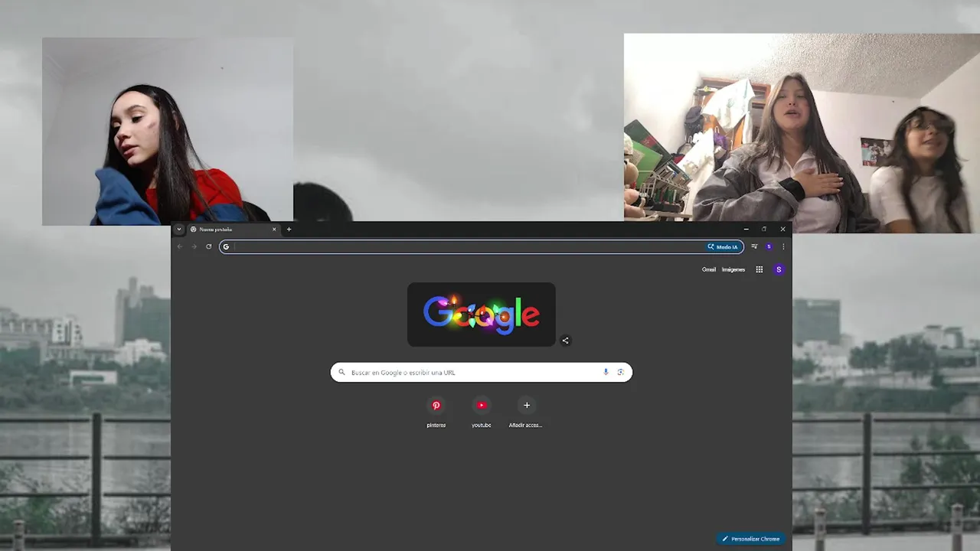Open a new tab with plus button
The height and width of the screenshot is (551, 980).
(x=289, y=229)
